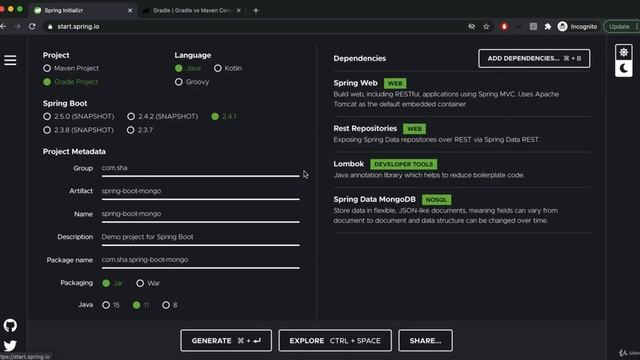The height and width of the screenshot is (360, 640).
Task: Select Java as the language
Action: point(178,68)
